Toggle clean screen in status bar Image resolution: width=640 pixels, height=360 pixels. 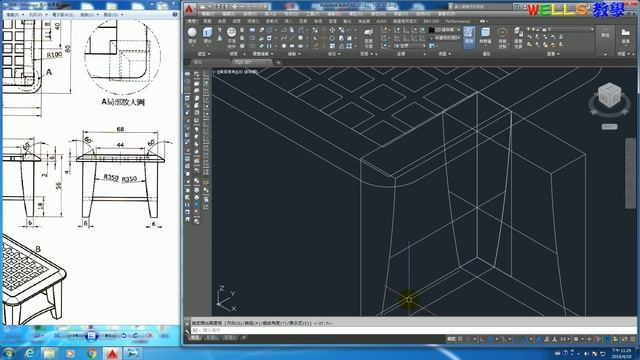click(624, 339)
